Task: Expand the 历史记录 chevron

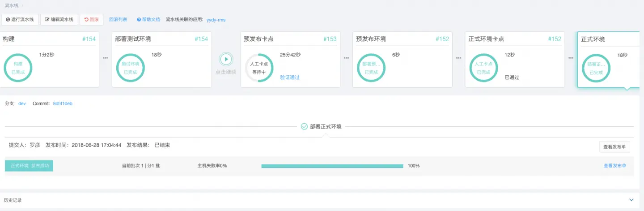Action: [631, 200]
